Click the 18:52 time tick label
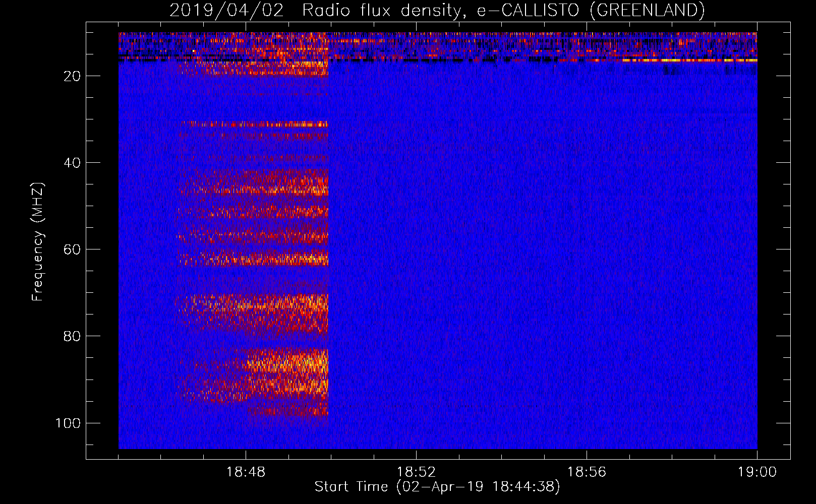Viewport: 816px width, 504px height. pyautogui.click(x=416, y=472)
